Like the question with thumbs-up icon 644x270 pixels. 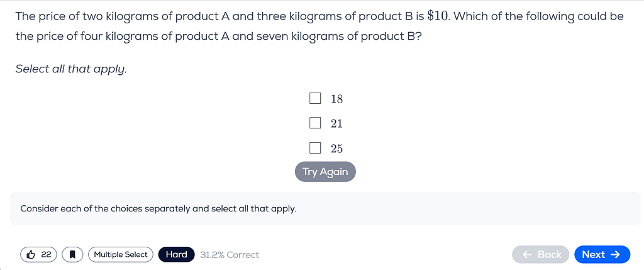tap(31, 254)
